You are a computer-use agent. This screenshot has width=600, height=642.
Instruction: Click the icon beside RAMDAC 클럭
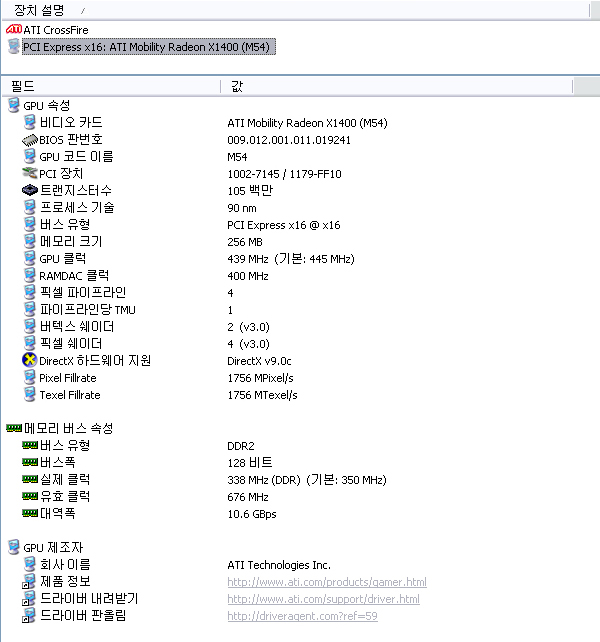pos(29,275)
